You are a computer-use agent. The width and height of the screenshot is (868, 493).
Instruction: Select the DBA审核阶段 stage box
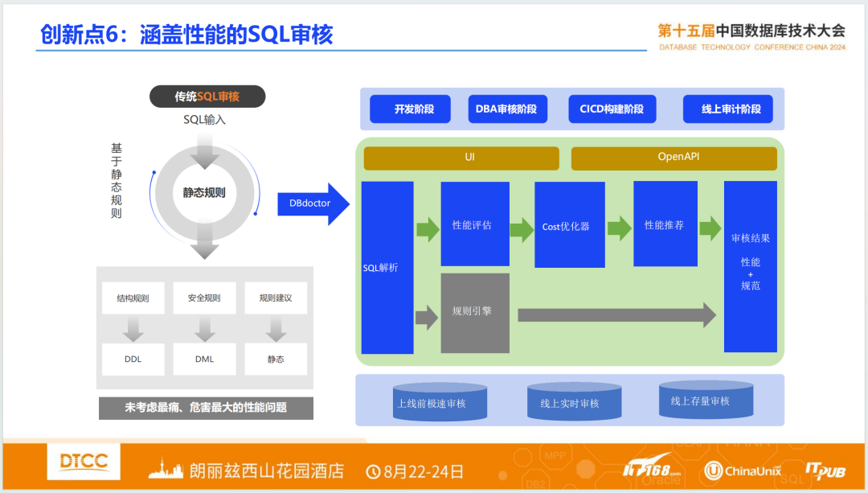tap(508, 109)
